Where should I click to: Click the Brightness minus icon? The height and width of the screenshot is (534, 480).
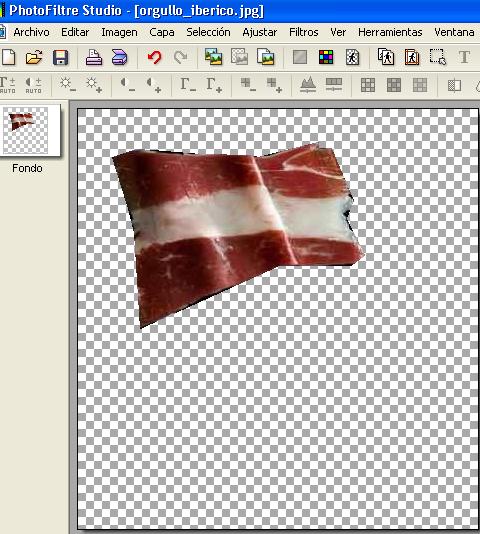pos(67,84)
